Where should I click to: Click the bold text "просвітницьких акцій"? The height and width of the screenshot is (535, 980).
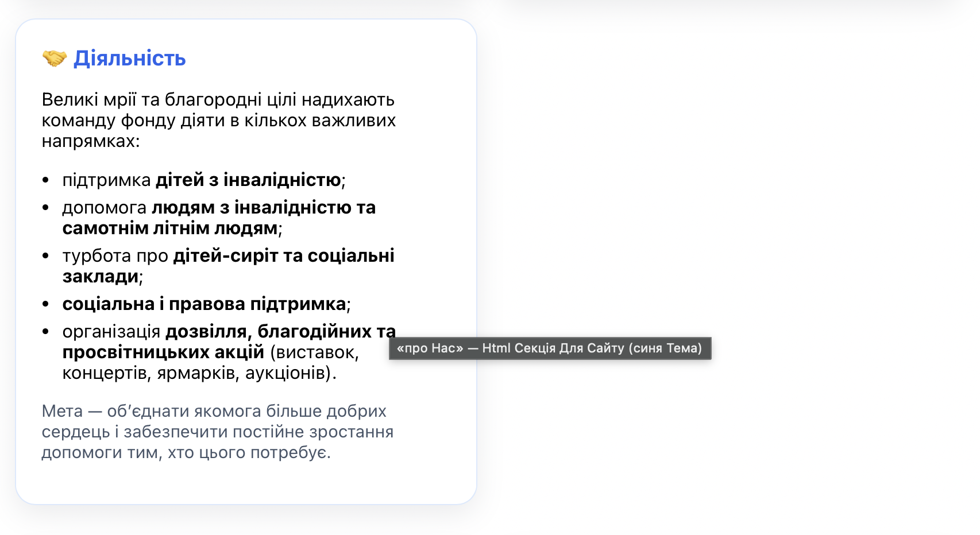point(163,352)
